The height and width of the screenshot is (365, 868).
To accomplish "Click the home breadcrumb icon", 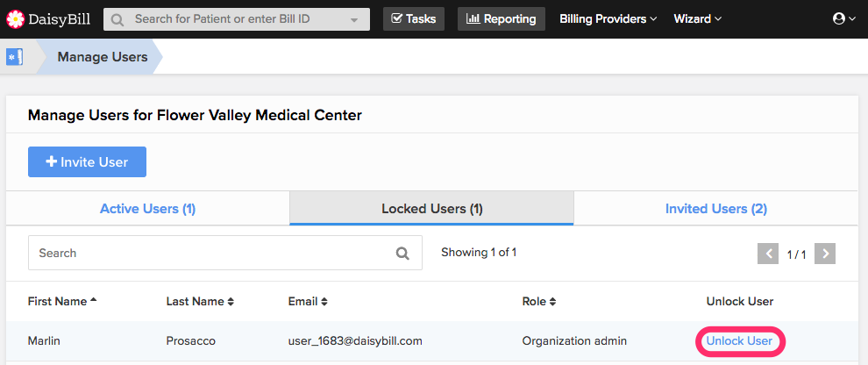I will click(14, 58).
